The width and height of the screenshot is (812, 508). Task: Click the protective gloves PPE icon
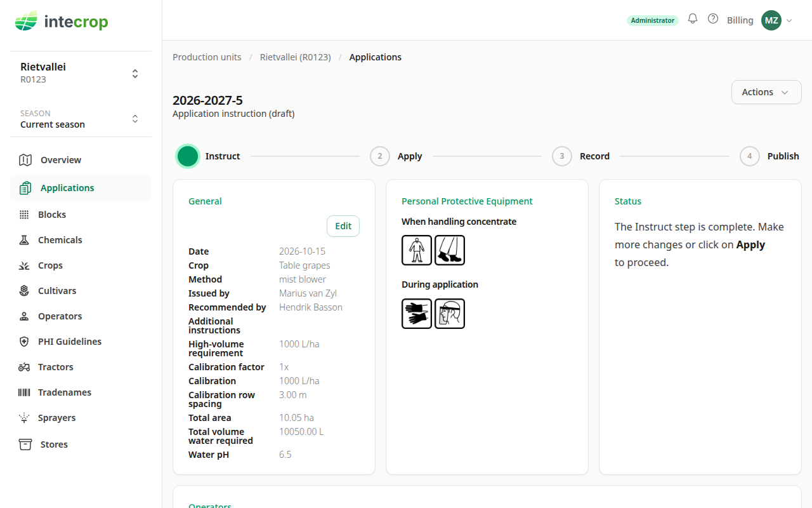(x=417, y=314)
